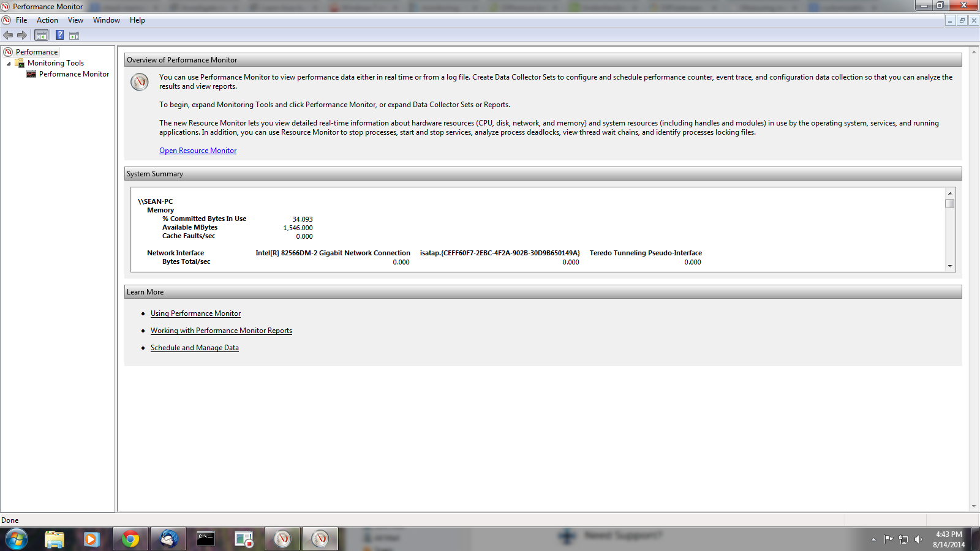Open the View menu
980x551 pixels.
(x=75, y=20)
